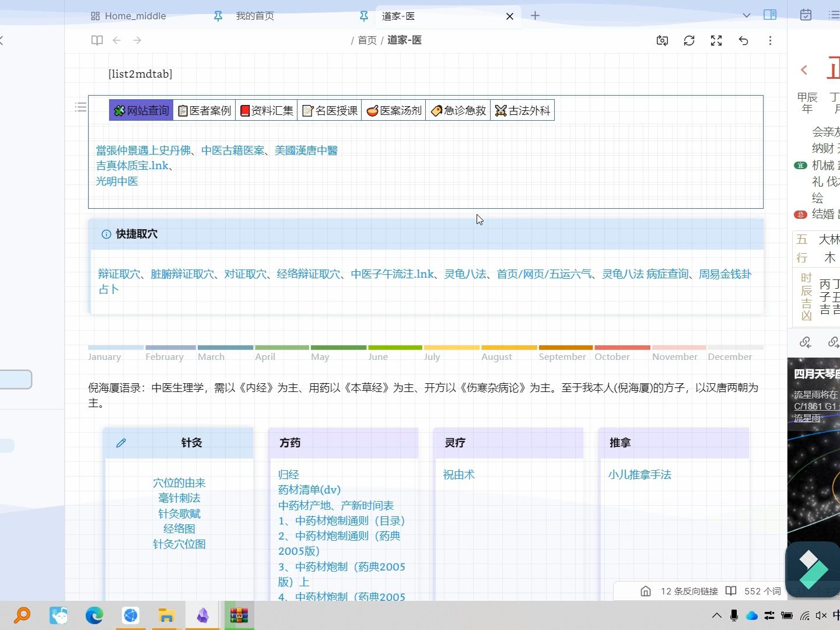Select the 名医授课 tab
Screen dimensions: 840x630
(330, 110)
